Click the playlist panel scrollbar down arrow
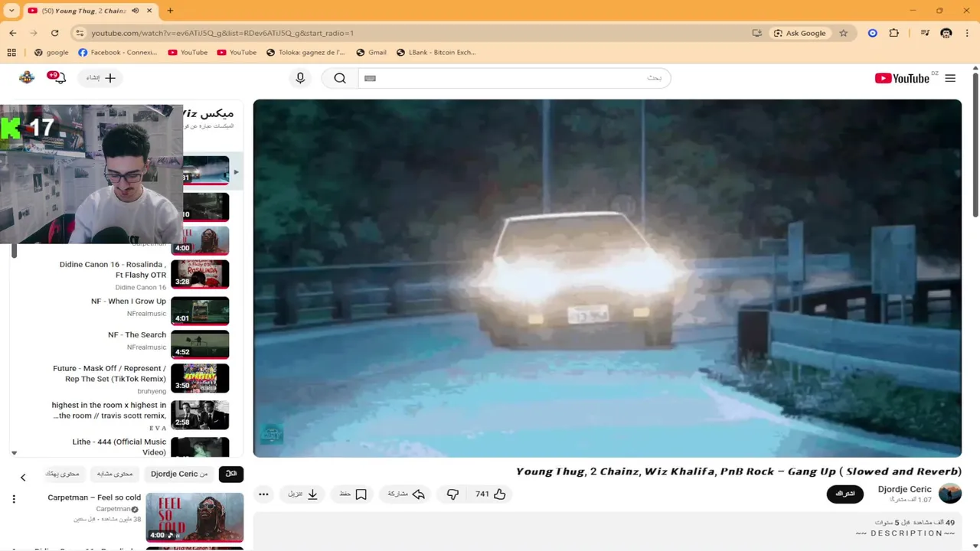 [x=14, y=453]
